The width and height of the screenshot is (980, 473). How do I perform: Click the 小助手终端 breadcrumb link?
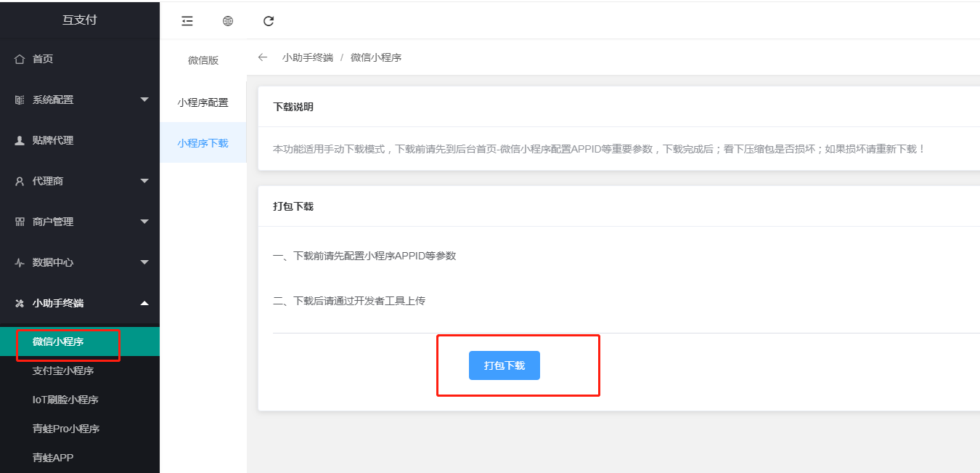coord(308,57)
